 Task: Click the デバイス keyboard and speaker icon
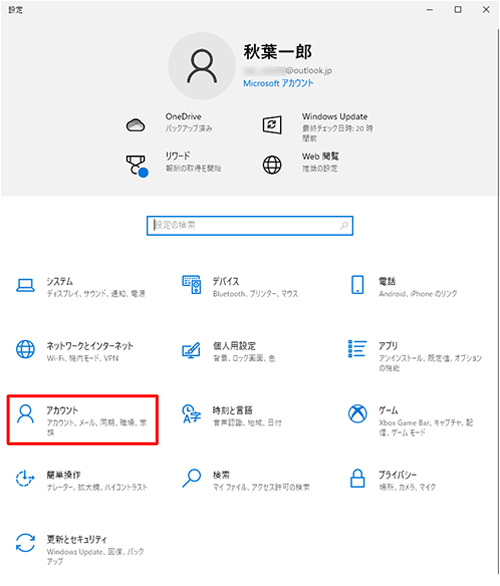(191, 285)
